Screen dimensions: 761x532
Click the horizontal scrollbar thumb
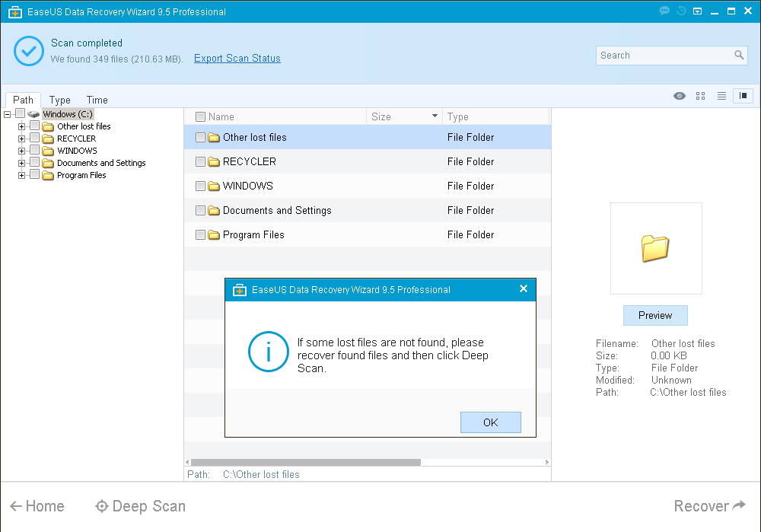pos(306,462)
